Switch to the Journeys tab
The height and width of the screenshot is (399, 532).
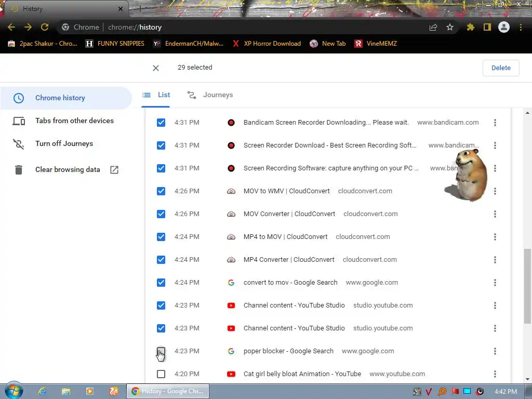click(x=210, y=95)
